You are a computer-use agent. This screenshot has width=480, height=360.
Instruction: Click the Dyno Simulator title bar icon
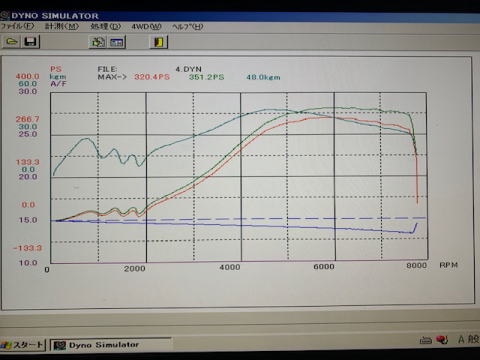5,15
